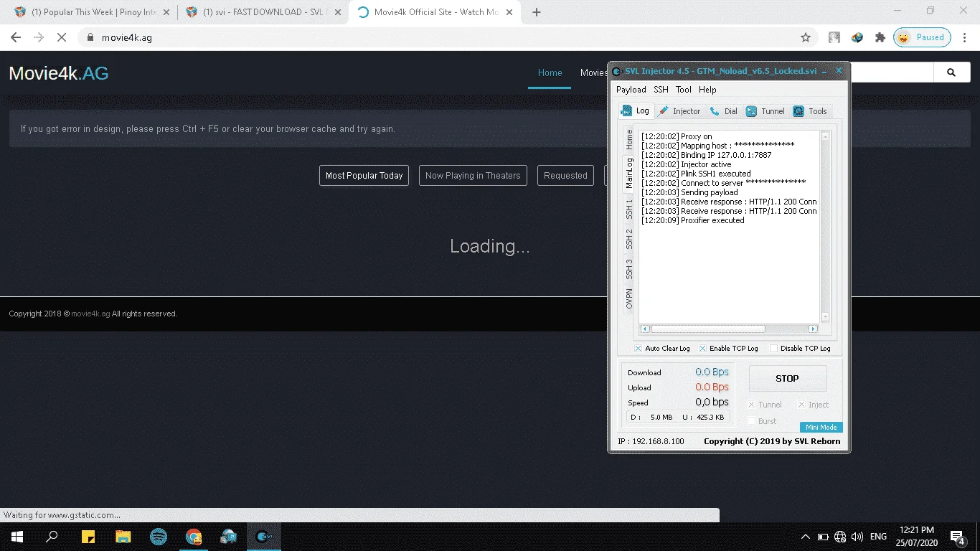The height and width of the screenshot is (551, 980).
Task: Open the Tool menu in SVL Injector
Action: coord(684,90)
